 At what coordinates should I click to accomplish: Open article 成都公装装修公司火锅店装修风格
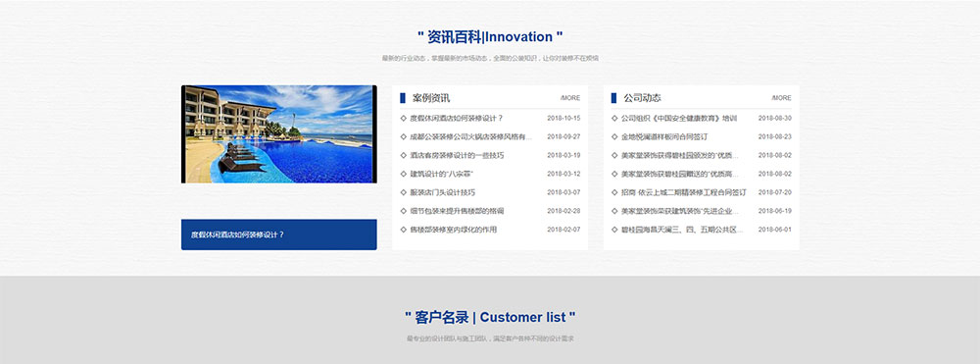click(x=470, y=136)
